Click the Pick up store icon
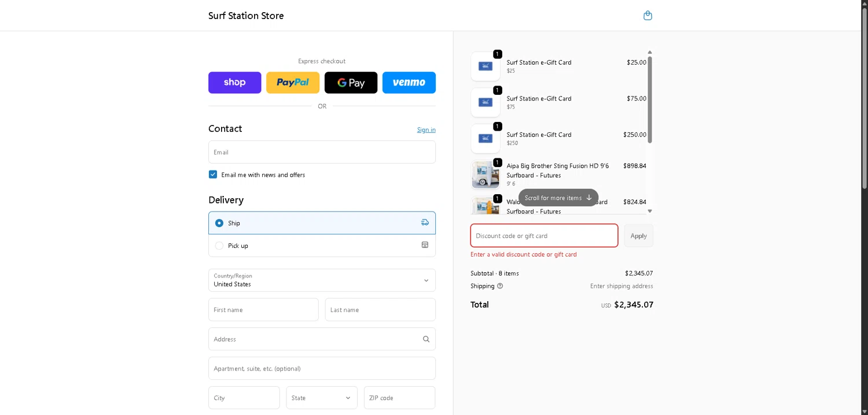The width and height of the screenshot is (868, 415). click(425, 245)
